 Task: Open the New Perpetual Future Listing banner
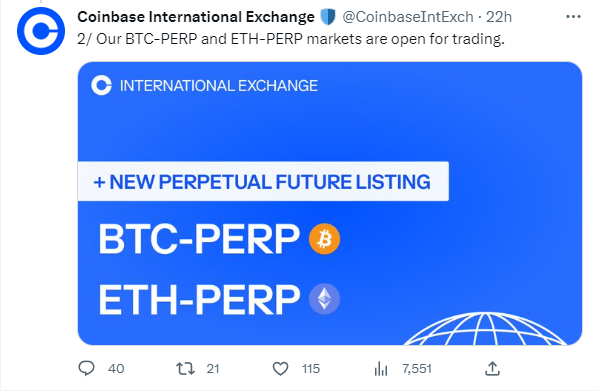click(263, 181)
